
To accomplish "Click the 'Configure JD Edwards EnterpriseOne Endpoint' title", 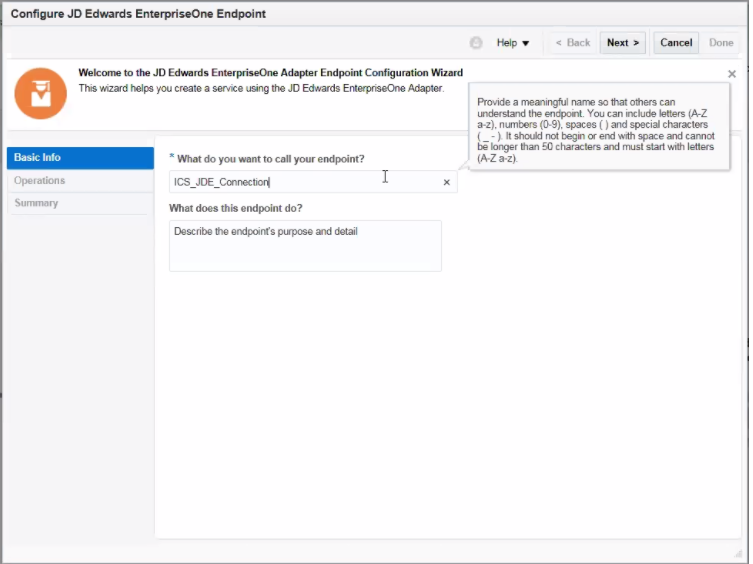I will click(x=138, y=14).
